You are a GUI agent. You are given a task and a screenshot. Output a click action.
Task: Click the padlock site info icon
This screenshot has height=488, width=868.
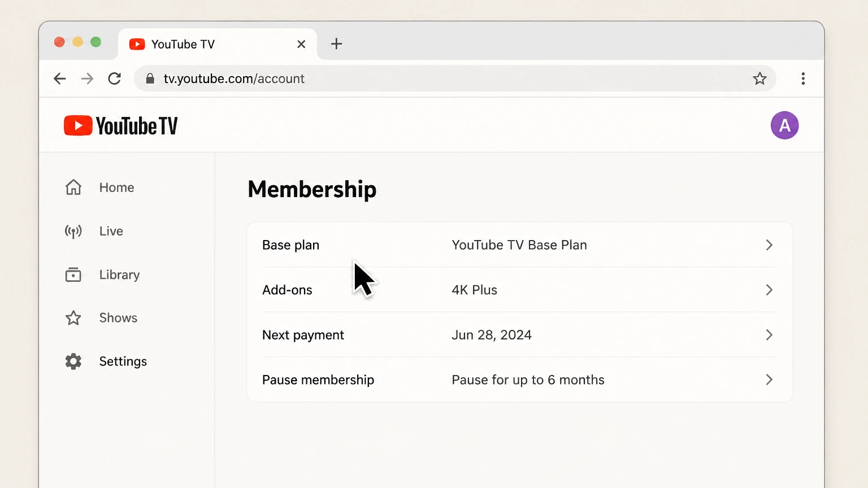point(150,79)
